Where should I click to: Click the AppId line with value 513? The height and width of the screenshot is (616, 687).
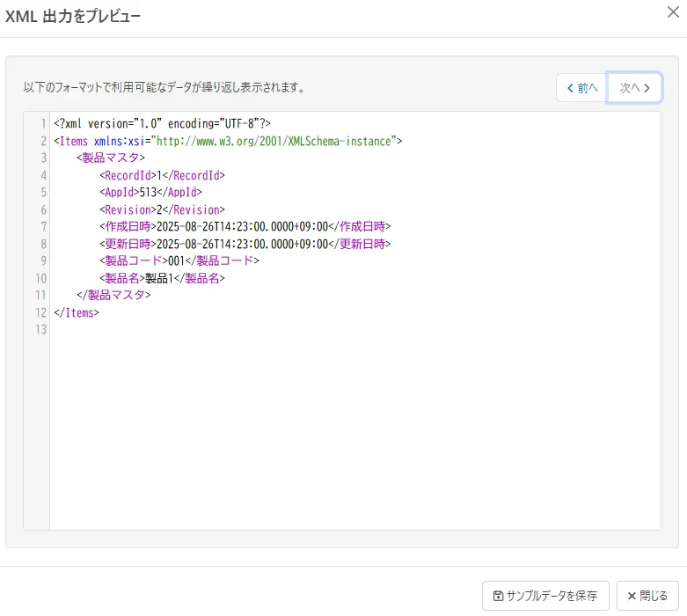pyautogui.click(x=150, y=192)
